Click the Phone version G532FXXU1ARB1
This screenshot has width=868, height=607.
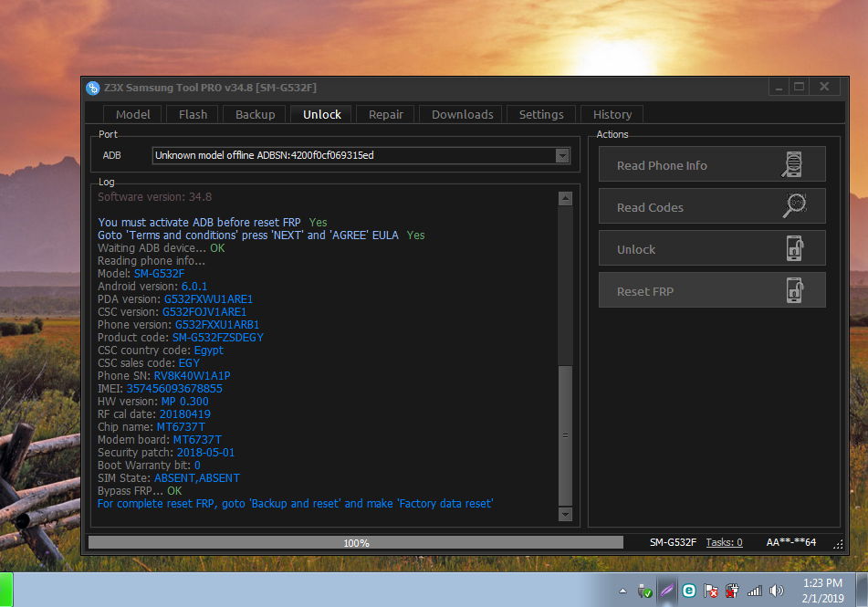[x=217, y=325]
